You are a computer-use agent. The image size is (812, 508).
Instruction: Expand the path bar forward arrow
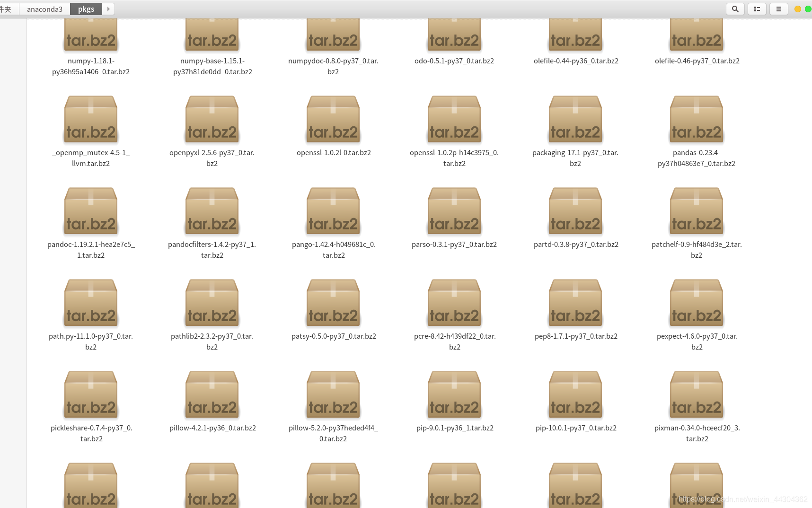(x=108, y=9)
